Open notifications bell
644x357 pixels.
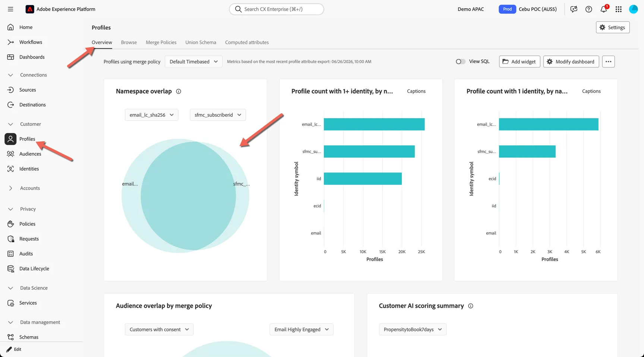point(604,9)
